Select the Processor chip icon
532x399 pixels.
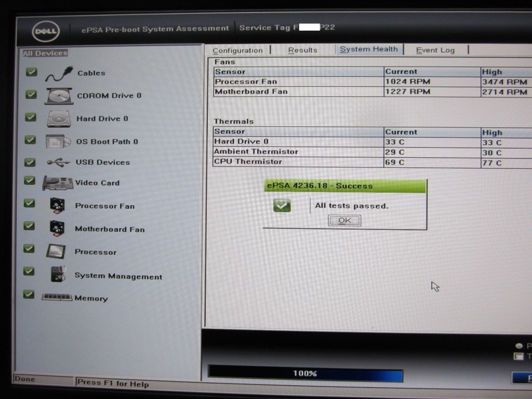(56, 251)
